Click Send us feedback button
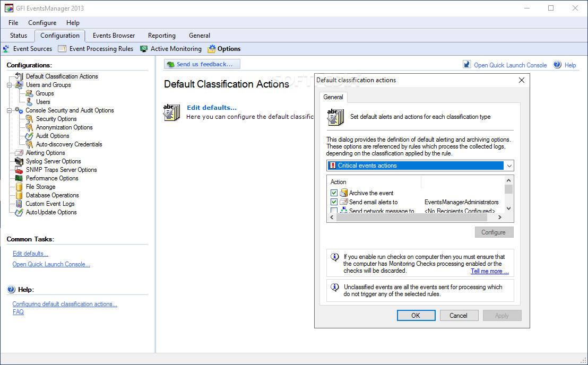 [x=202, y=64]
